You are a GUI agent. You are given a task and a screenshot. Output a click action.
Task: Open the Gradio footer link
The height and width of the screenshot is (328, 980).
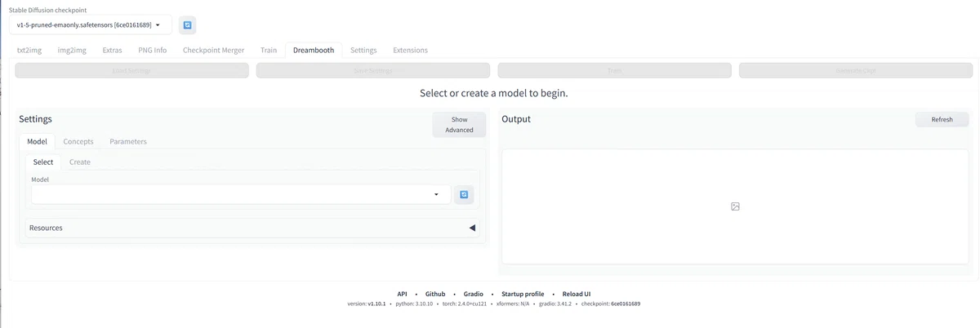pos(474,294)
